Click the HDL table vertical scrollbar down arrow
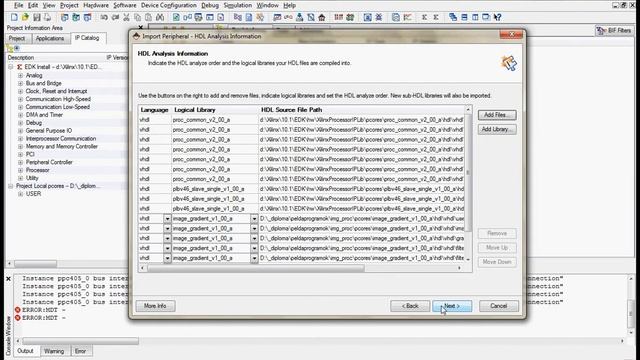This screenshot has height=360, width=640. (x=468, y=260)
